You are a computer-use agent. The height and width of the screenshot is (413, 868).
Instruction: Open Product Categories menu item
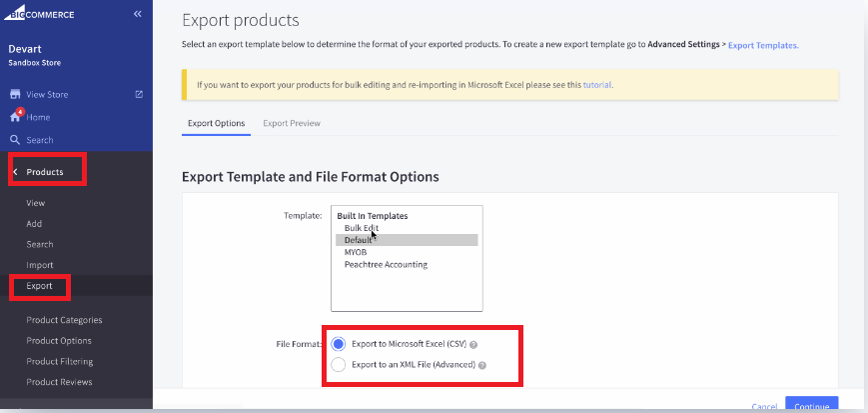64,320
